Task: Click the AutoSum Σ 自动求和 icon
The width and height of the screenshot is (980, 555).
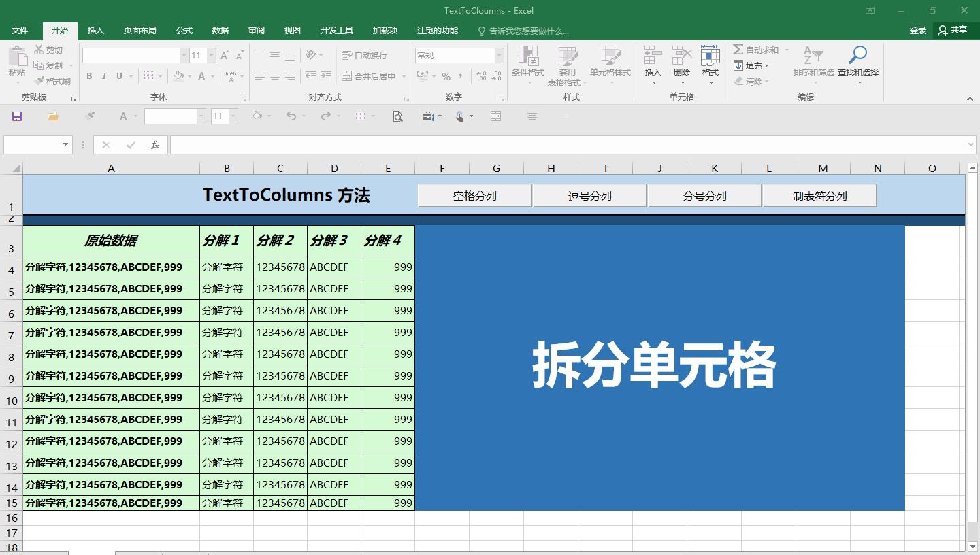Action: tap(739, 49)
